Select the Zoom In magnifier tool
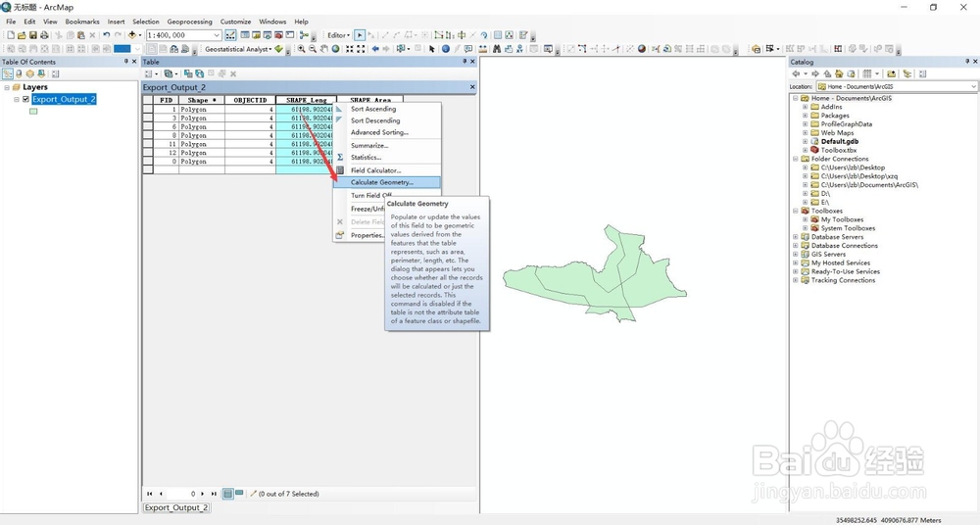Image resolution: width=980 pixels, height=525 pixels. point(301,49)
